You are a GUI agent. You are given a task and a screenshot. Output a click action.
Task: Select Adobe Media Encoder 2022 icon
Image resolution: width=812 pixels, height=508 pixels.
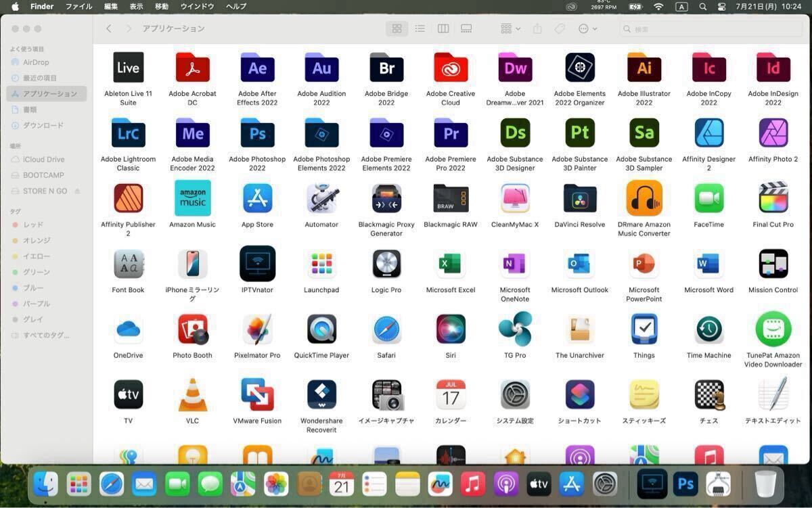click(193, 133)
